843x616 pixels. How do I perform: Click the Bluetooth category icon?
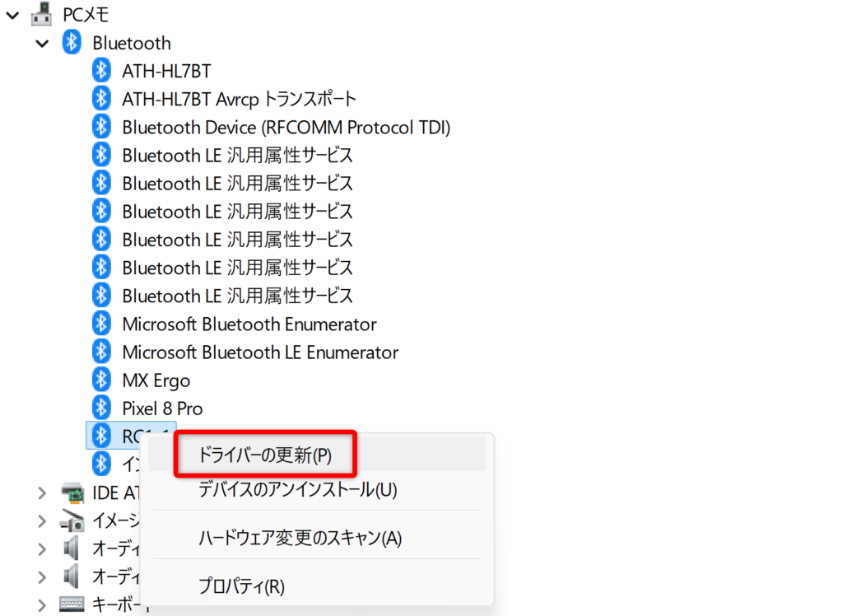[72, 43]
